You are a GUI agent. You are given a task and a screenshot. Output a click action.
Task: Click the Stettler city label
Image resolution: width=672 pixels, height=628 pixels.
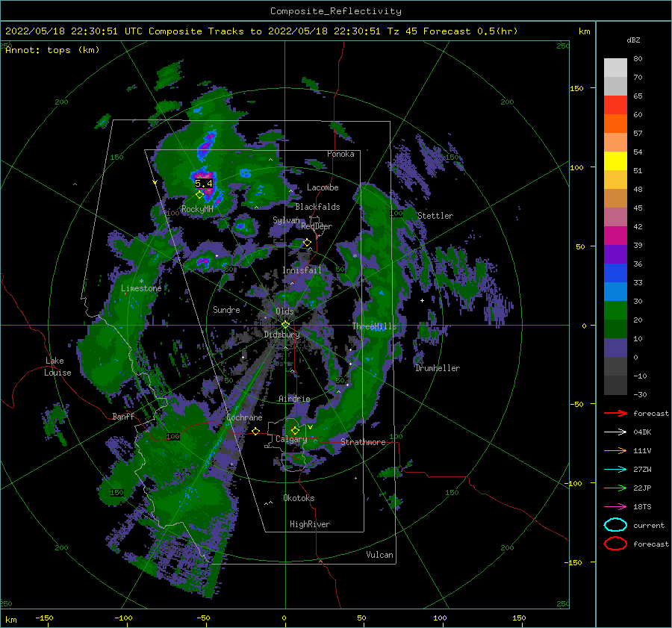435,216
